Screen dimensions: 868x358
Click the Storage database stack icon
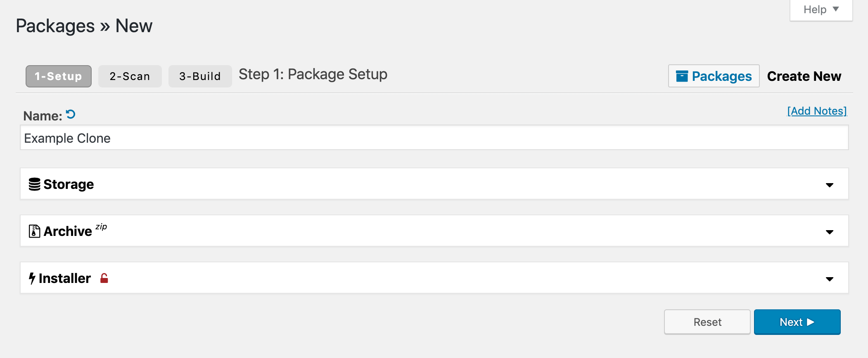coord(35,184)
